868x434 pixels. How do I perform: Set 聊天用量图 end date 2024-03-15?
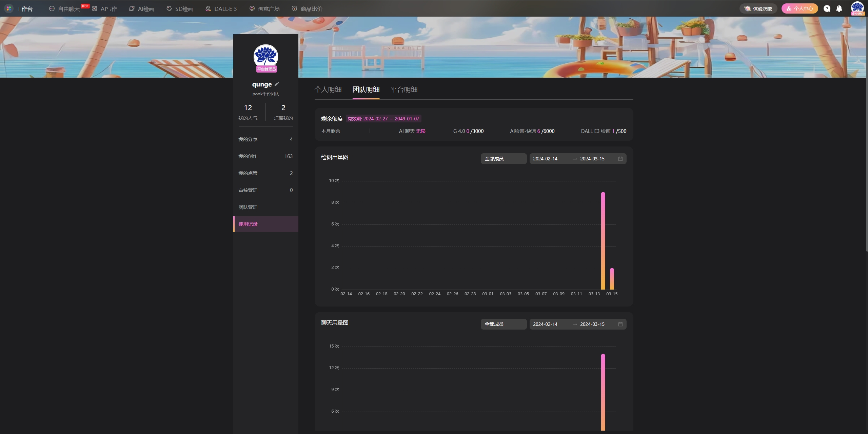592,324
